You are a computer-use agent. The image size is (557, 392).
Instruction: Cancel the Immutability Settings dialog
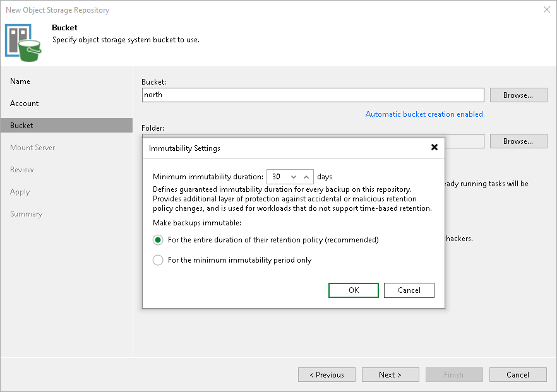[409, 290]
